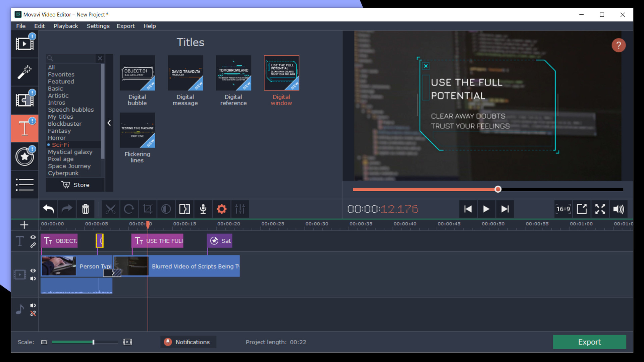The width and height of the screenshot is (644, 362).
Task: Toggle linking on the titles track
Action: click(33, 245)
